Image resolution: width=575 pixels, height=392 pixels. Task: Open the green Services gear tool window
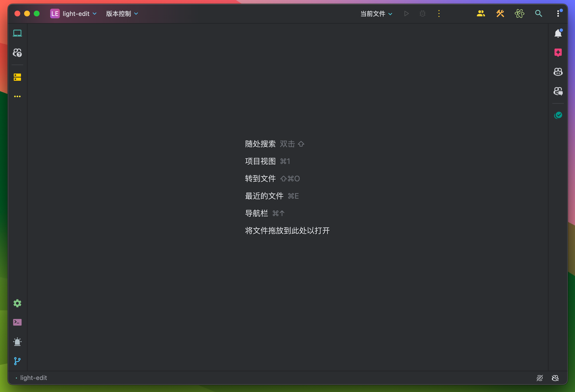coord(17,303)
